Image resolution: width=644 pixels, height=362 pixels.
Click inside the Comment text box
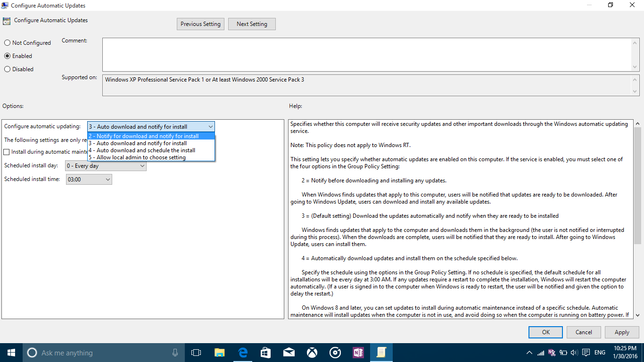[x=367, y=54]
